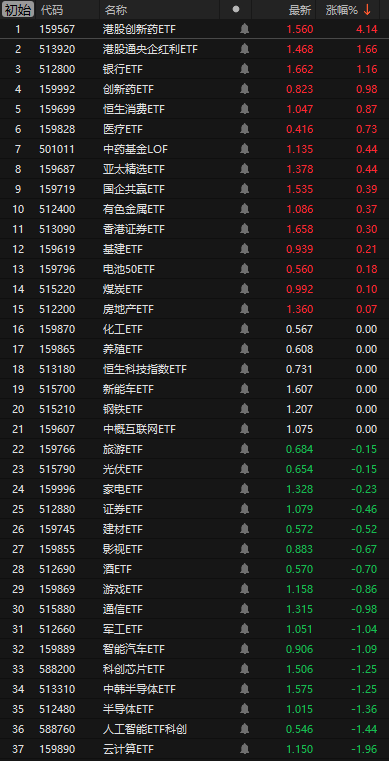The width and height of the screenshot is (389, 761).
Task: Click code 515210
Action: coord(57,409)
